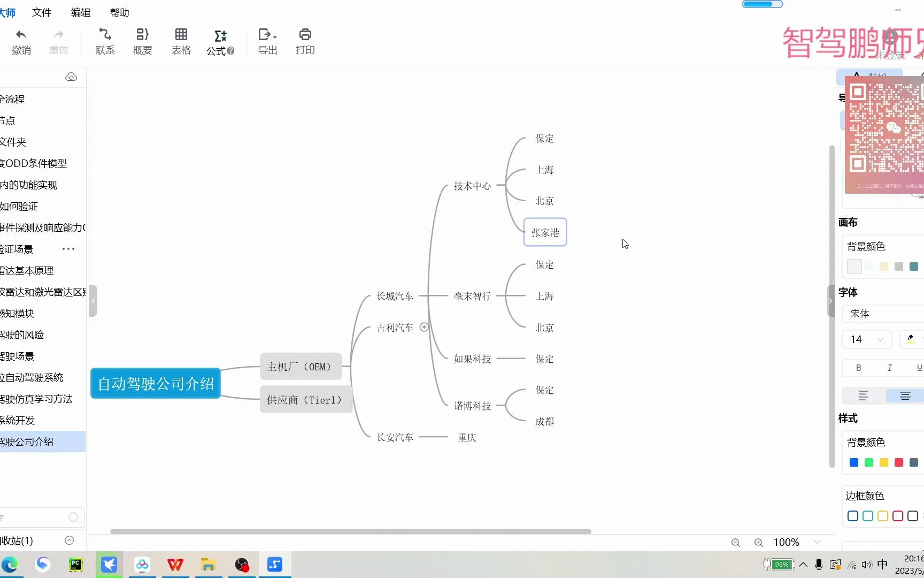Select the 长城汽车 node
This screenshot has width=924, height=578.
395,296
